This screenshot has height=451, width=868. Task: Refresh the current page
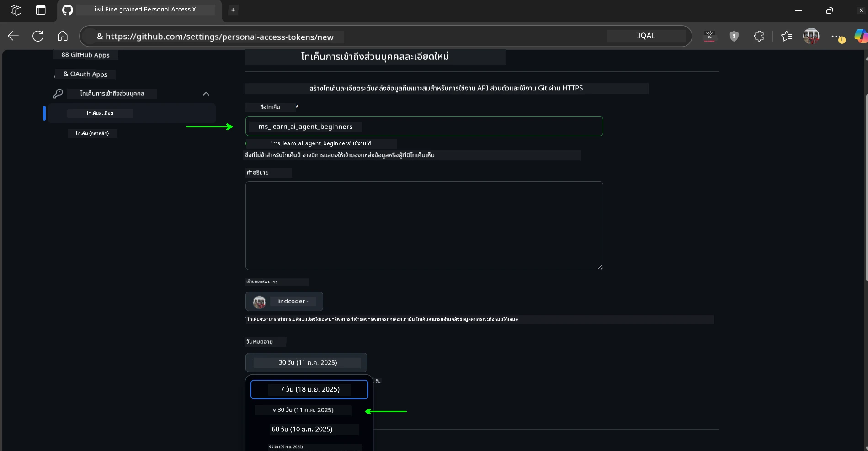[38, 36]
